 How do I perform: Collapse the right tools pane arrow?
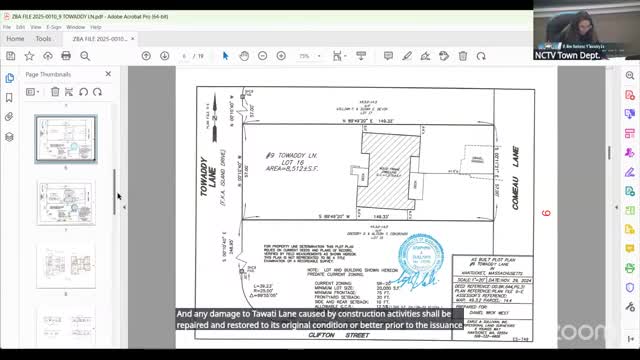click(616, 207)
